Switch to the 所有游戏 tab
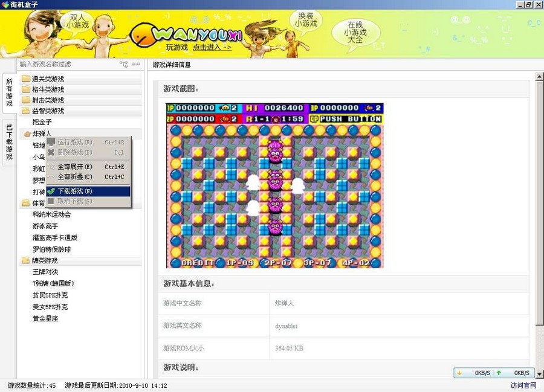 point(8,92)
